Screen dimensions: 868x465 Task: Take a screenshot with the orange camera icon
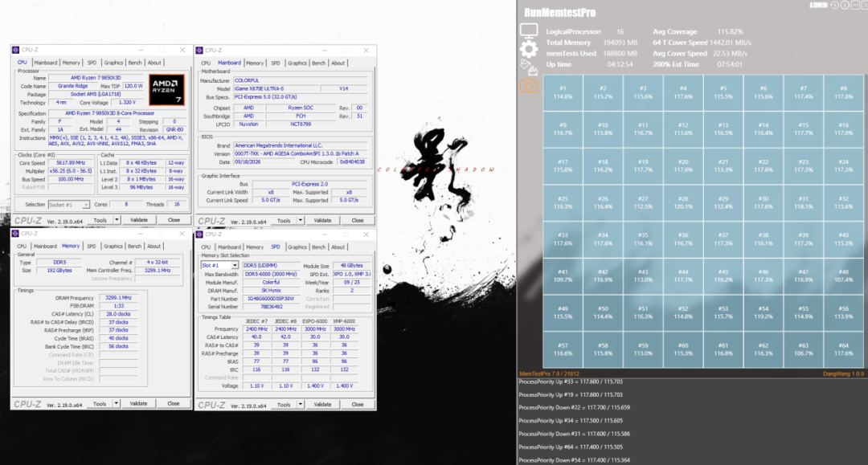529,86
